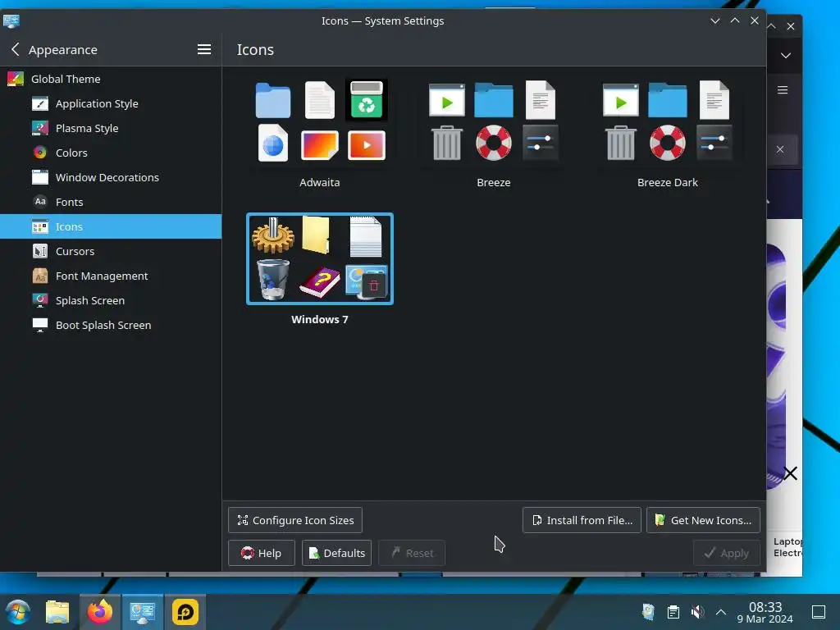Select the Colors label in sidebar

[x=71, y=153]
